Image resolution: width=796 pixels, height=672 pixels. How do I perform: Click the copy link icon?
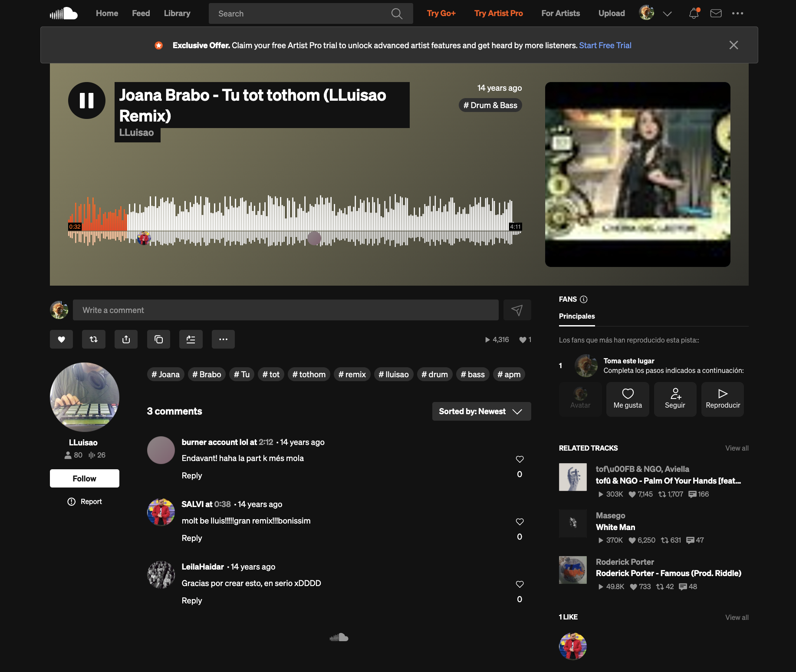(158, 339)
